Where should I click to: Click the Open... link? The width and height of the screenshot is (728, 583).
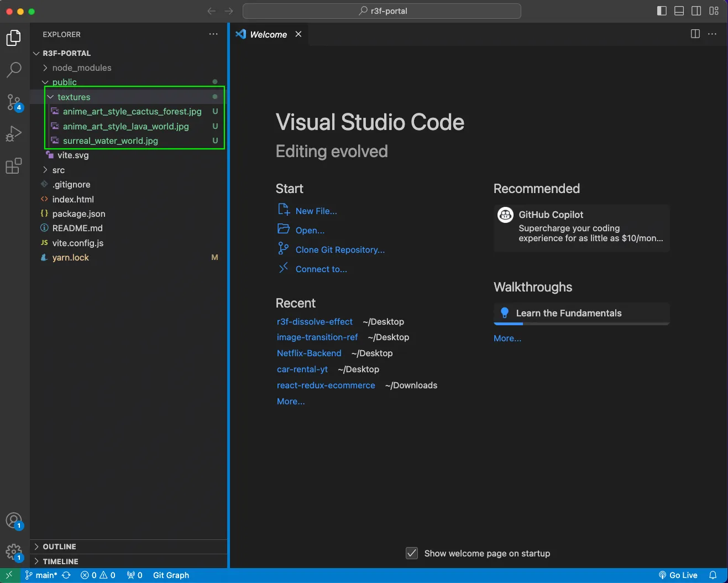click(310, 230)
